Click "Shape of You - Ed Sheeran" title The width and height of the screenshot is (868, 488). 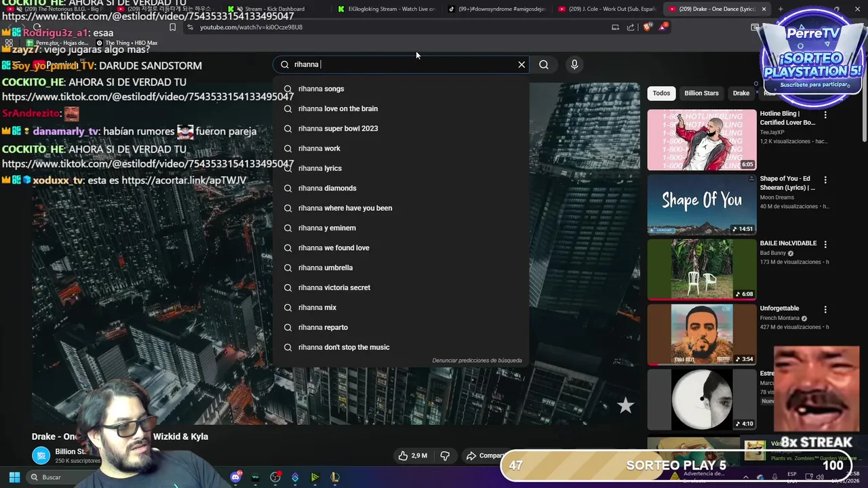(787, 183)
